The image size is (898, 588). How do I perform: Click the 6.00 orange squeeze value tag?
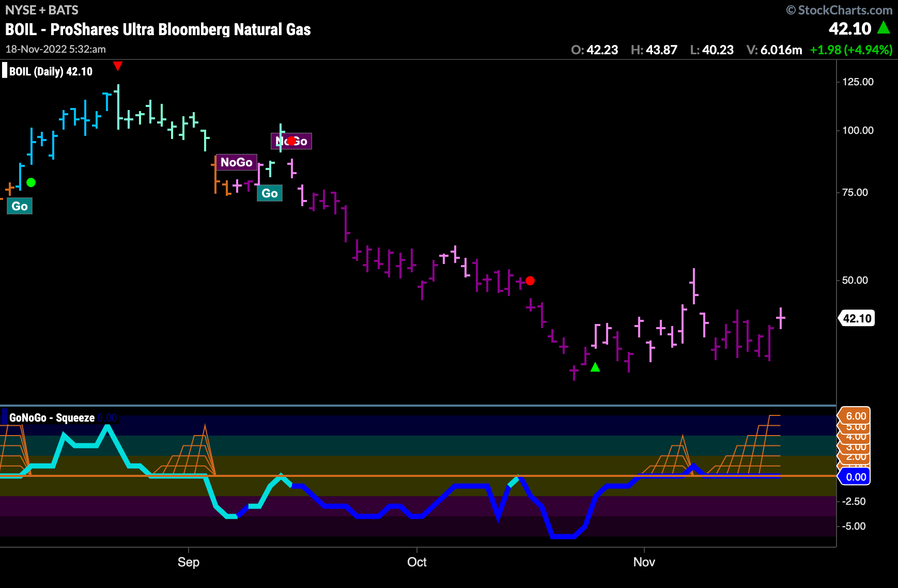pos(855,416)
